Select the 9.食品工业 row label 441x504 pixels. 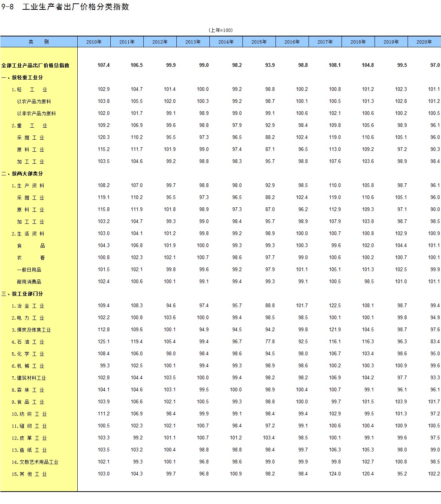pos(28,402)
